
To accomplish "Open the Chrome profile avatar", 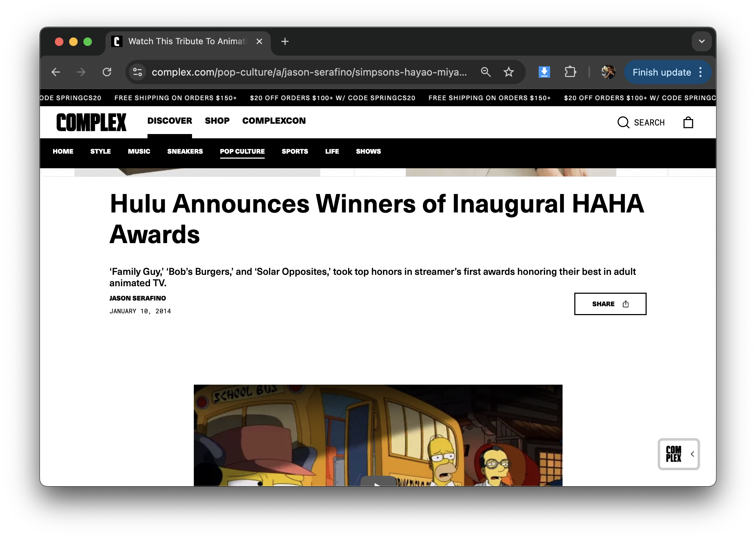I will (608, 72).
